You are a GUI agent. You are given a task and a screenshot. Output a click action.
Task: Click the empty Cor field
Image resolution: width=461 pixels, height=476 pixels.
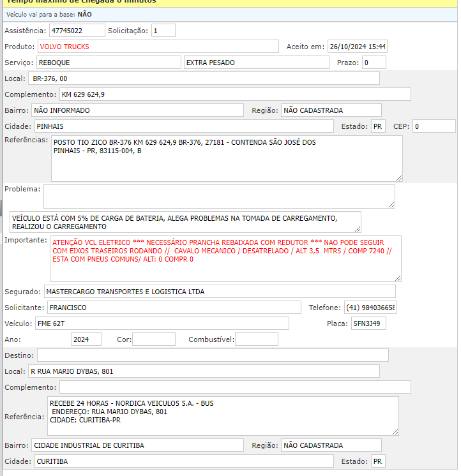(x=154, y=339)
